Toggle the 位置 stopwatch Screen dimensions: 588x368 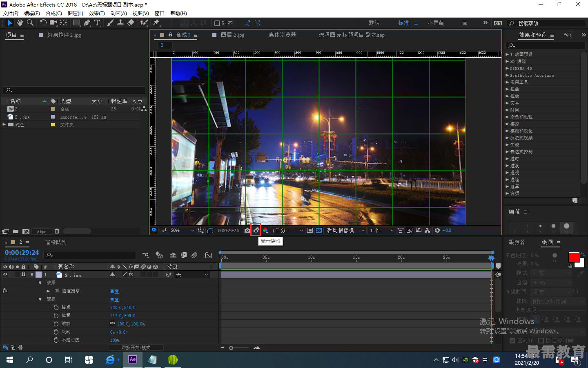click(56, 315)
